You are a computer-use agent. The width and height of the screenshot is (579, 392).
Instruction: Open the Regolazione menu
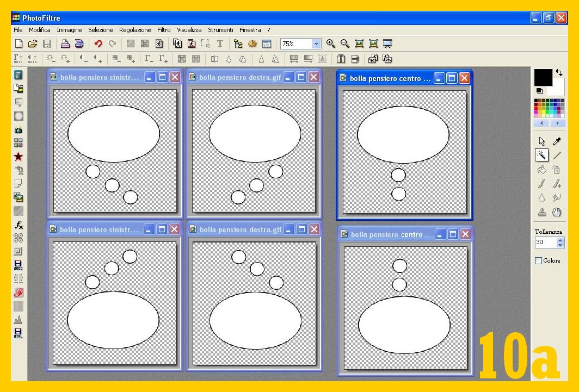tap(135, 30)
